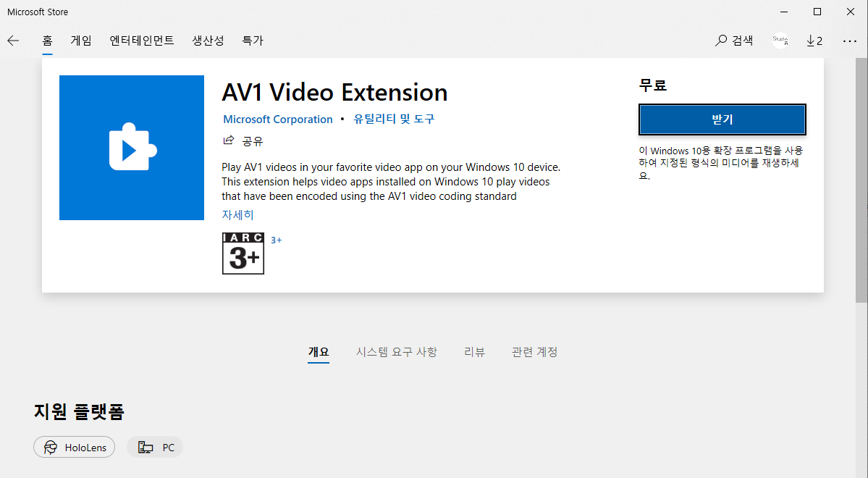Select the PC platform chip
This screenshot has width=868, height=478.
(155, 447)
